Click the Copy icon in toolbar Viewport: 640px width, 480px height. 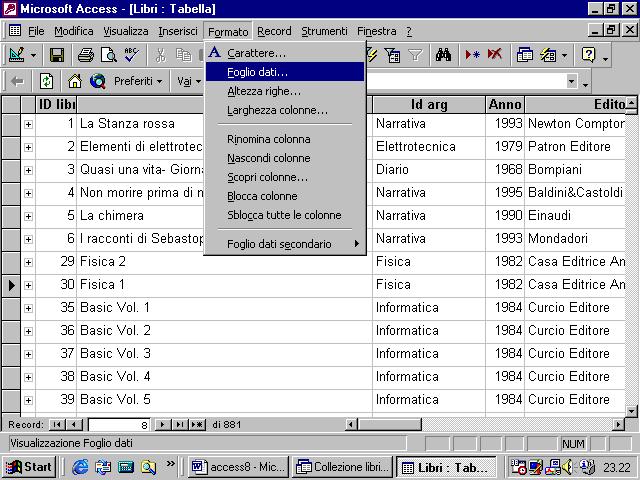184,55
